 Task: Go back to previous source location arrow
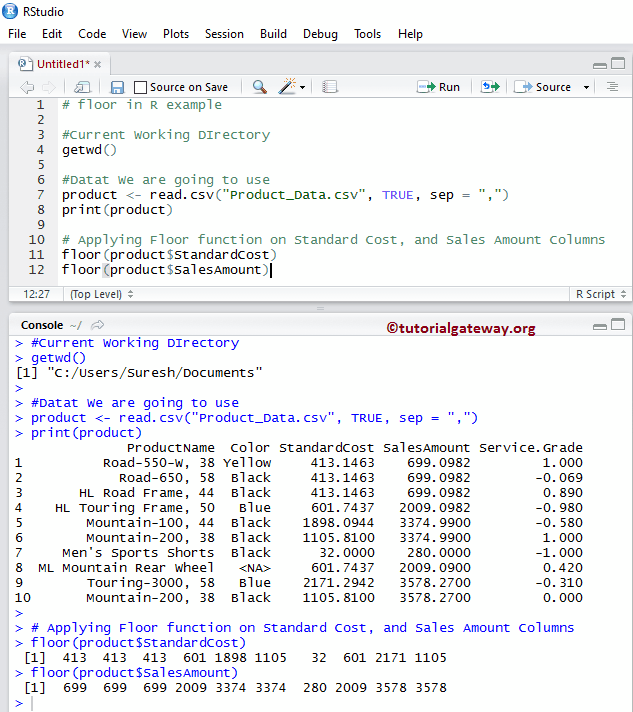(x=27, y=87)
